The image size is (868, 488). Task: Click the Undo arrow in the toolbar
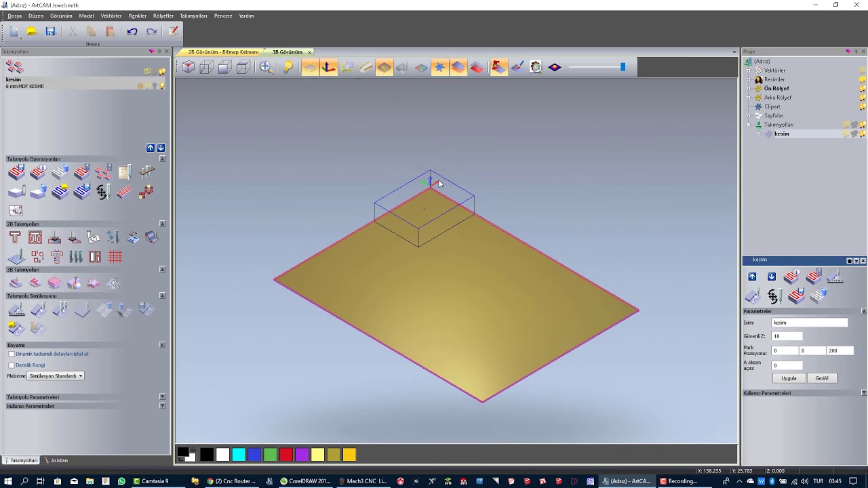[x=132, y=31]
